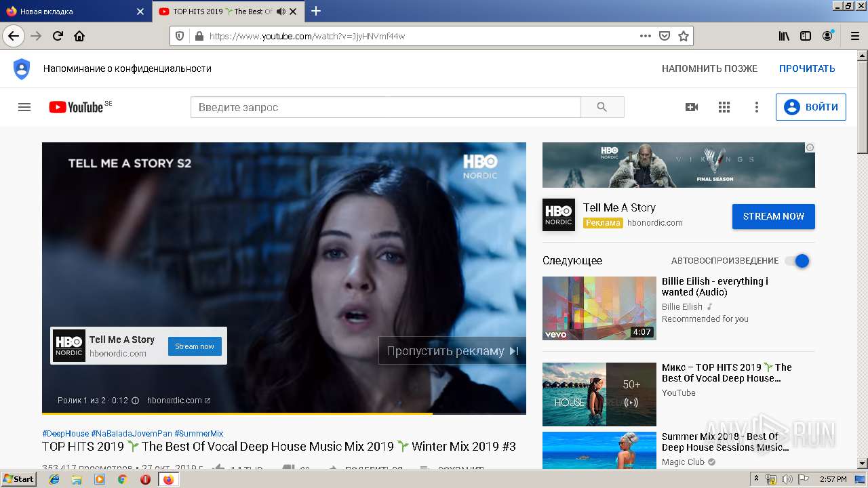The height and width of the screenshot is (488, 868).
Task: Click the privacy reminder shield icon
Action: pyautogui.click(x=22, y=68)
